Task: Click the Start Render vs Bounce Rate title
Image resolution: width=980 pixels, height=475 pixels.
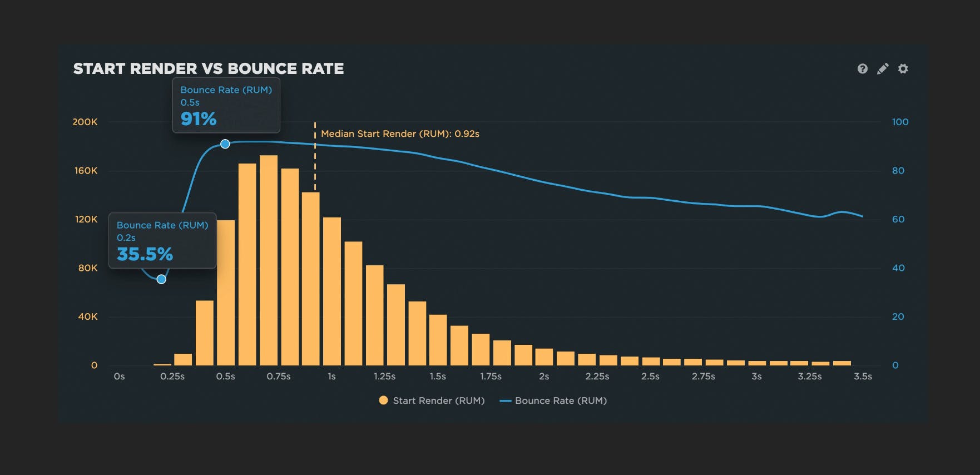Action: (209, 68)
